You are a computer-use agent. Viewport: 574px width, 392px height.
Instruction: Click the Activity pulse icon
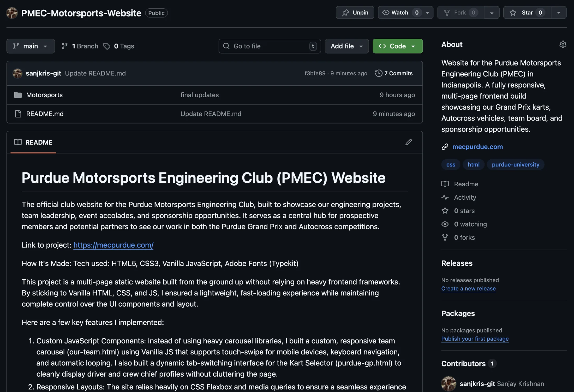pyautogui.click(x=445, y=197)
